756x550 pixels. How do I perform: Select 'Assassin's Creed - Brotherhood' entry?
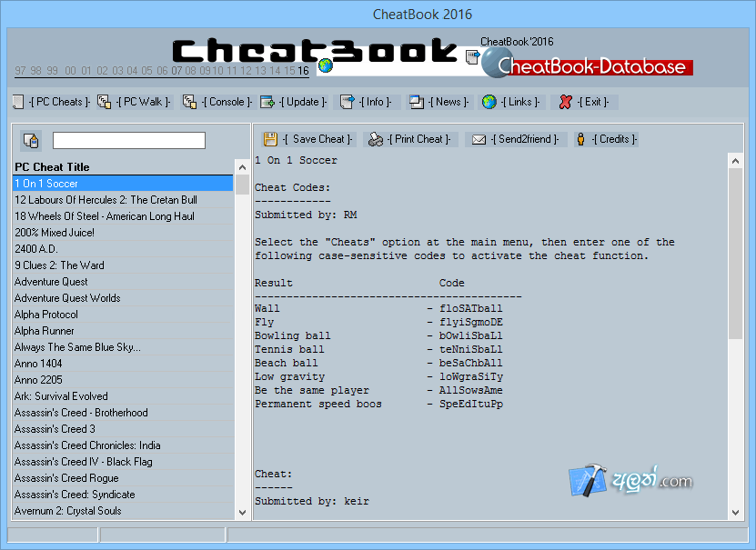coord(123,413)
